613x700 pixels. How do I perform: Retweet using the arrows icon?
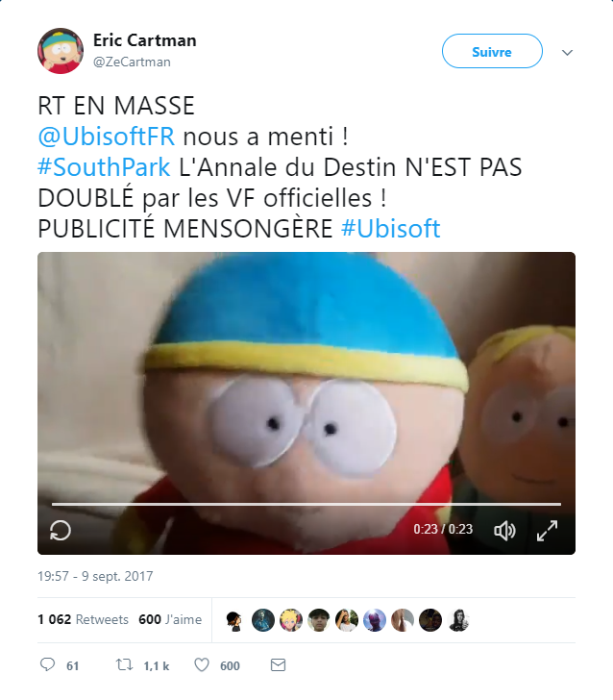[125, 665]
